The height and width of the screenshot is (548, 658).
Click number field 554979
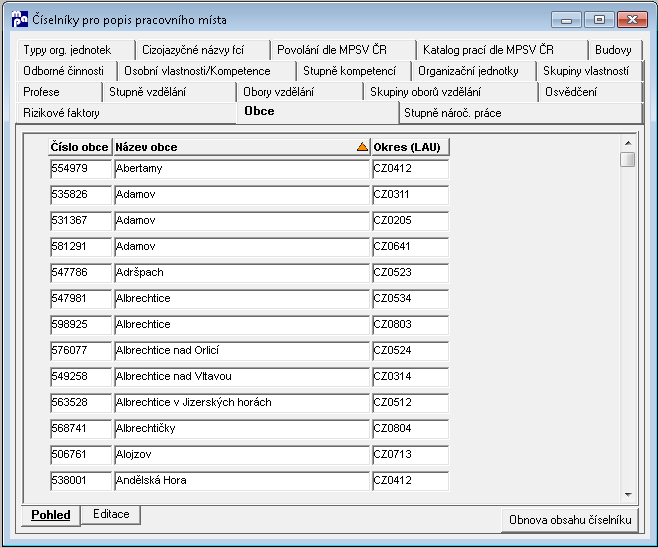[81, 169]
